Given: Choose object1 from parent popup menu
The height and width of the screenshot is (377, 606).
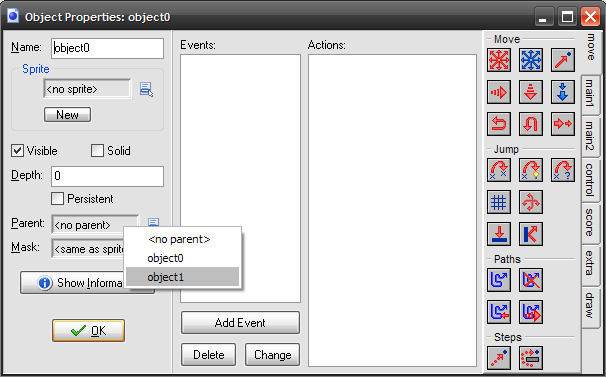Looking at the screenshot, I should tap(182, 277).
